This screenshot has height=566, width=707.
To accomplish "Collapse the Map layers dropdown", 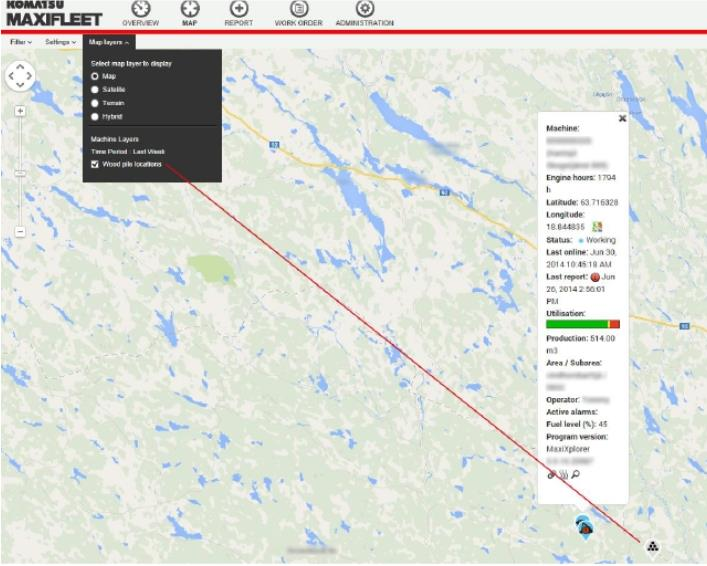I will (109, 42).
